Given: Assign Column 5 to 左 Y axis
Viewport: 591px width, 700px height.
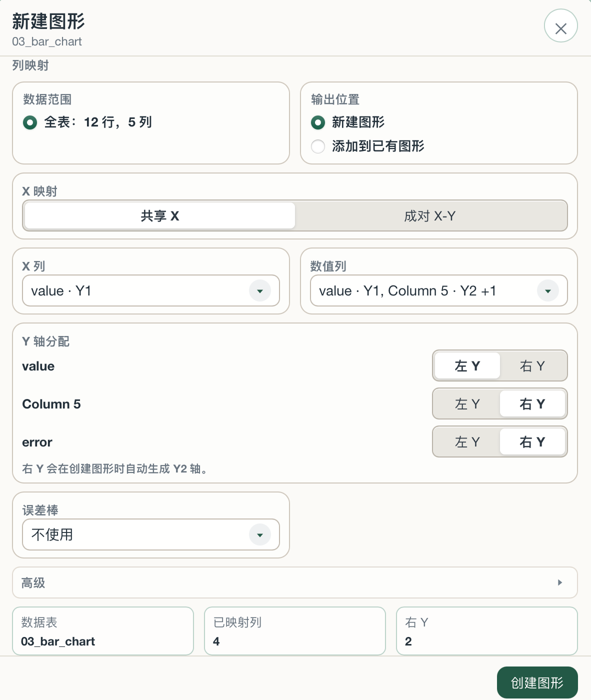Looking at the screenshot, I should pyautogui.click(x=467, y=404).
